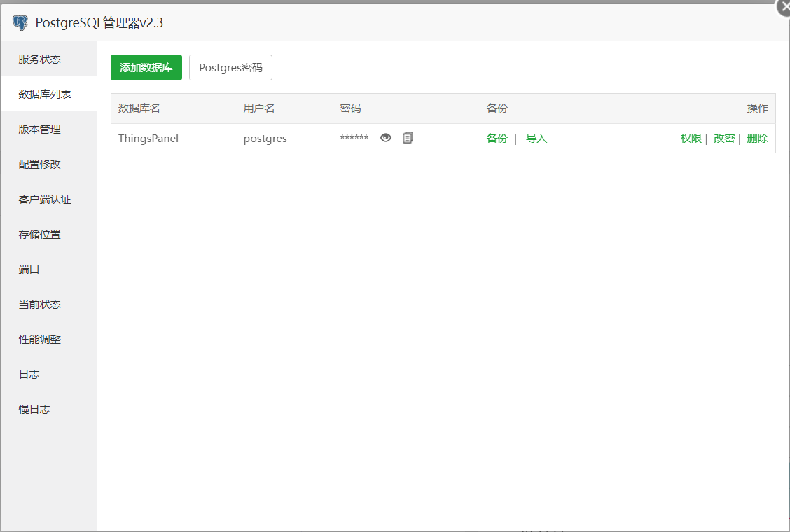The width and height of the screenshot is (790, 532).
Task: Select the 数据库列表 sidebar tab
Action: pyautogui.click(x=49, y=94)
